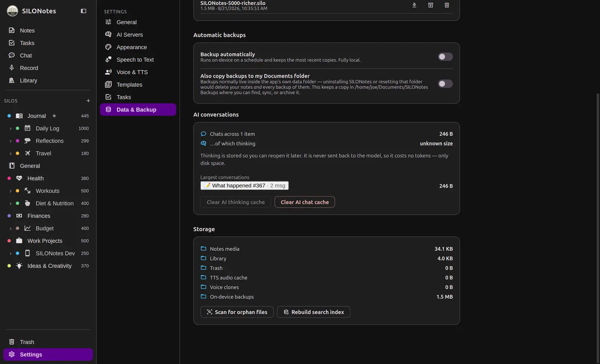This screenshot has height=364, width=600.
Task: Select Settings in the main sidebar
Action: click(48, 355)
